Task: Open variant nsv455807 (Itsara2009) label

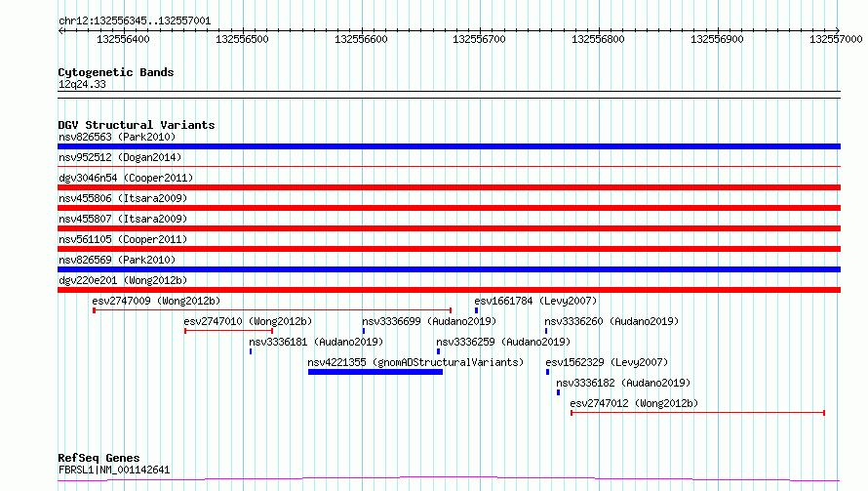Action: pos(123,219)
